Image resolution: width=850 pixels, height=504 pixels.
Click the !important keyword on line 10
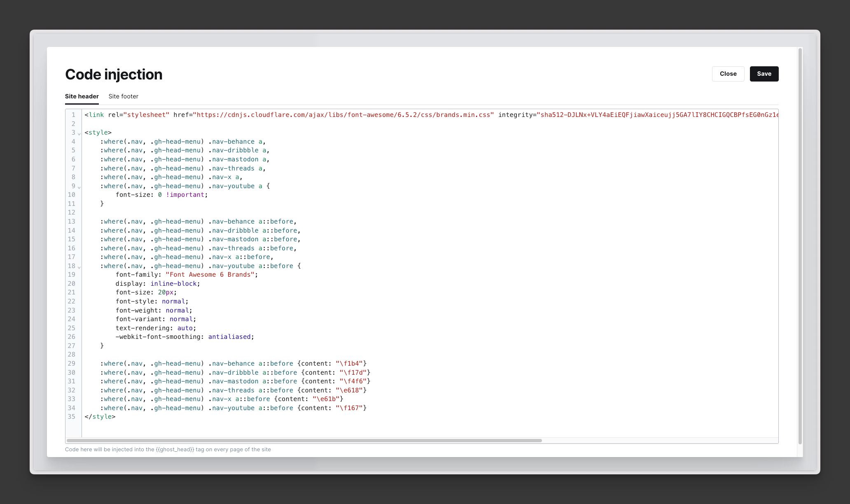coord(187,195)
